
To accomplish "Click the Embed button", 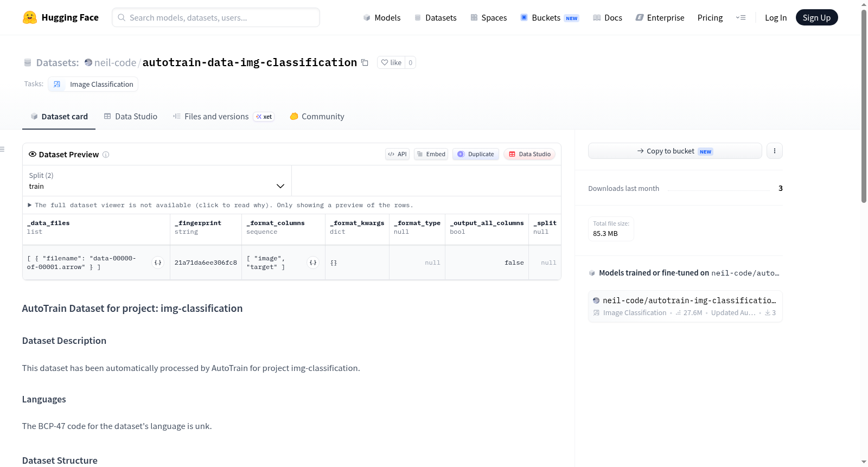I will [x=431, y=154].
